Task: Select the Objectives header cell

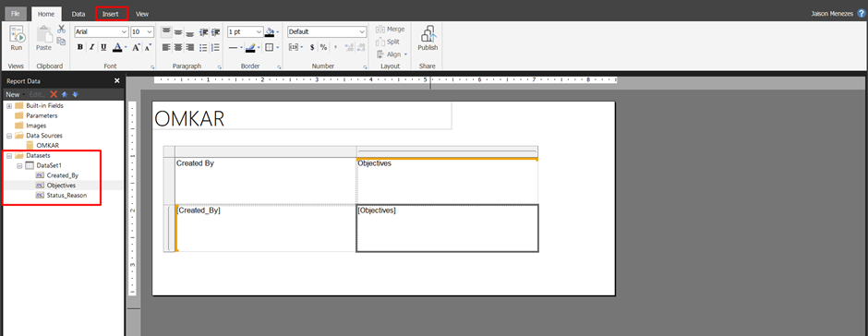Action: [x=447, y=181]
